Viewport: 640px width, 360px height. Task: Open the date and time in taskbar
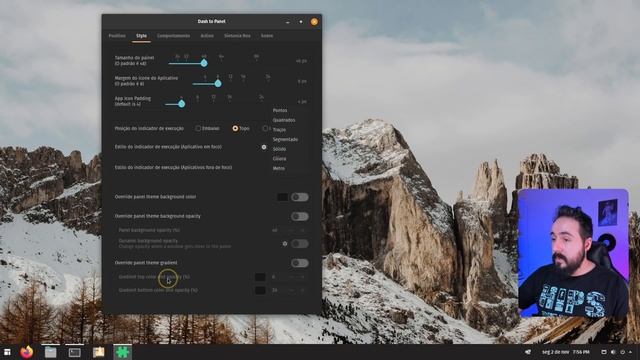[x=566, y=352]
